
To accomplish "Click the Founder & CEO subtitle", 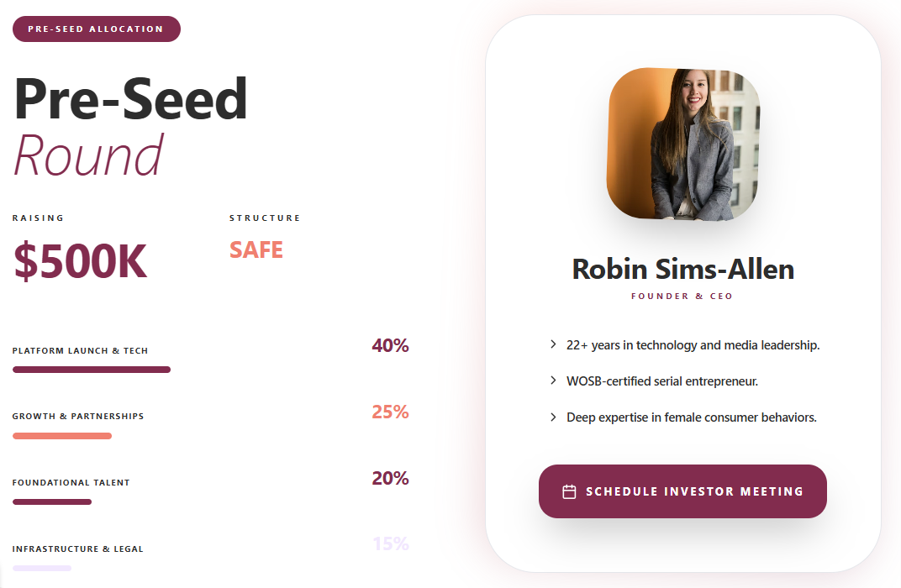I will click(x=682, y=297).
